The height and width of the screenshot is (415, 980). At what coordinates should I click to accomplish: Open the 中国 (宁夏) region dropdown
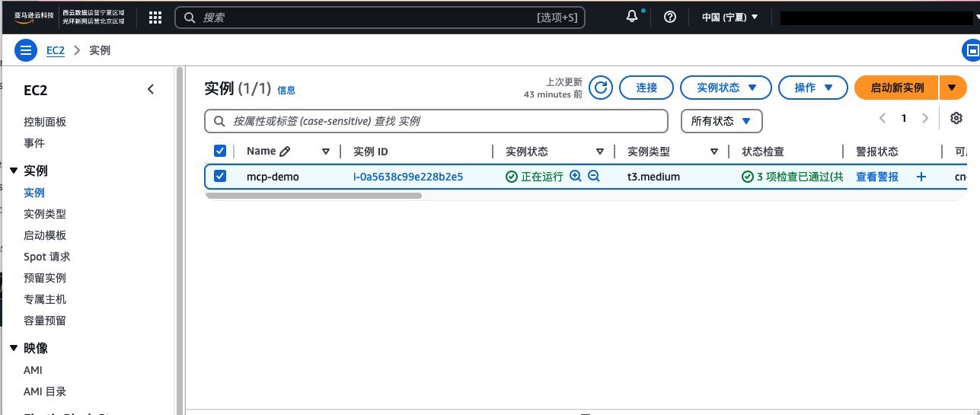point(729,17)
